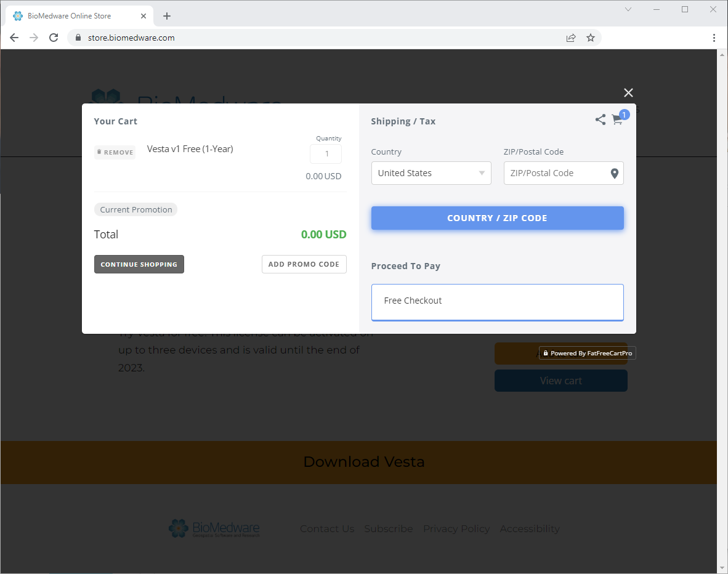Open the Country dropdown showing United States

431,173
